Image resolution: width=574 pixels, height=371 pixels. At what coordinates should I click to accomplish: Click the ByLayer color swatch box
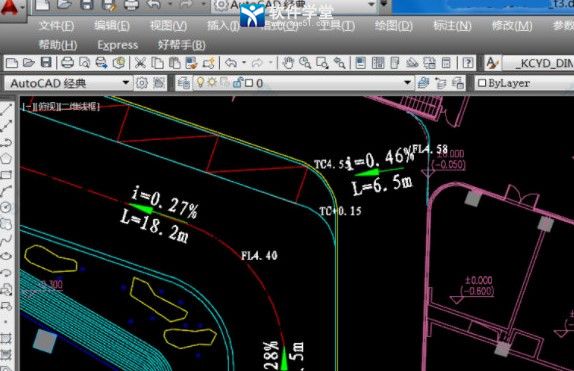pos(482,83)
